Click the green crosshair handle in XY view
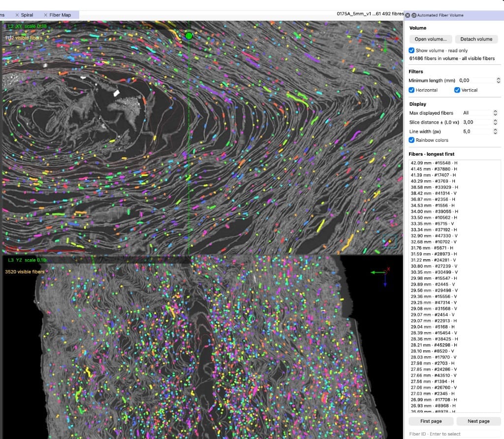Screen dimensions: 504x439 pyautogui.click(x=189, y=36)
